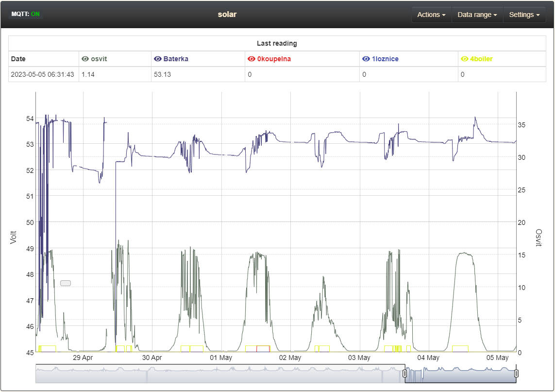This screenshot has height=392, width=555.
Task: Hide the Baterka series via its eye icon
Action: pos(157,59)
